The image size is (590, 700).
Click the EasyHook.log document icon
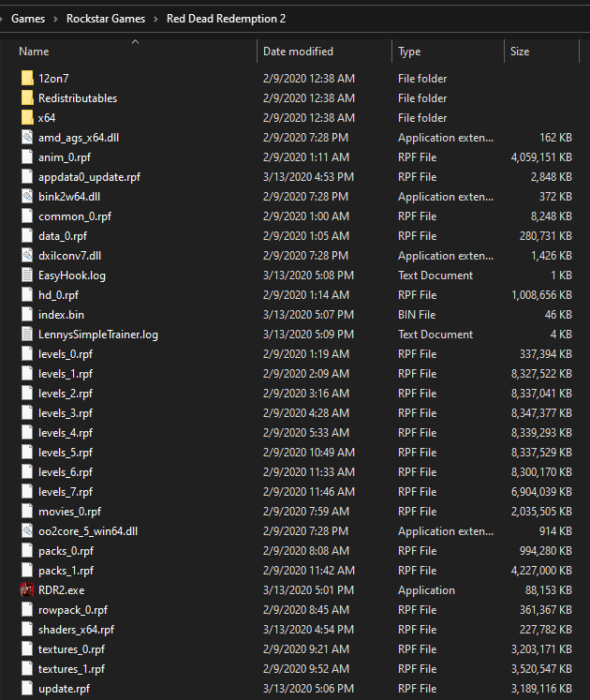pos(27,275)
